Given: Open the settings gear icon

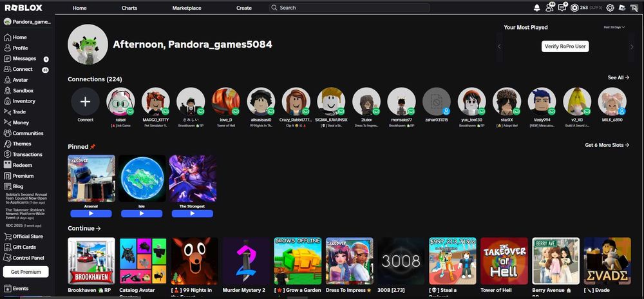Looking at the screenshot, I should (x=611, y=8).
